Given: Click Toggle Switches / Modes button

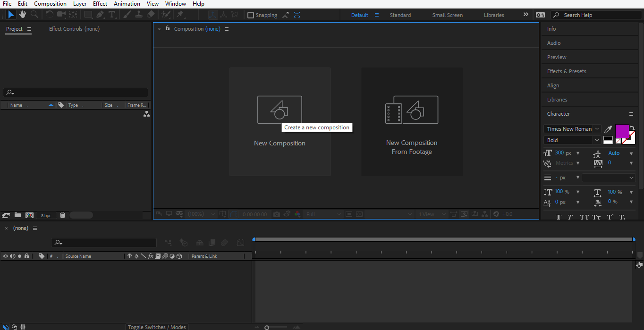Looking at the screenshot, I should click(x=157, y=327).
